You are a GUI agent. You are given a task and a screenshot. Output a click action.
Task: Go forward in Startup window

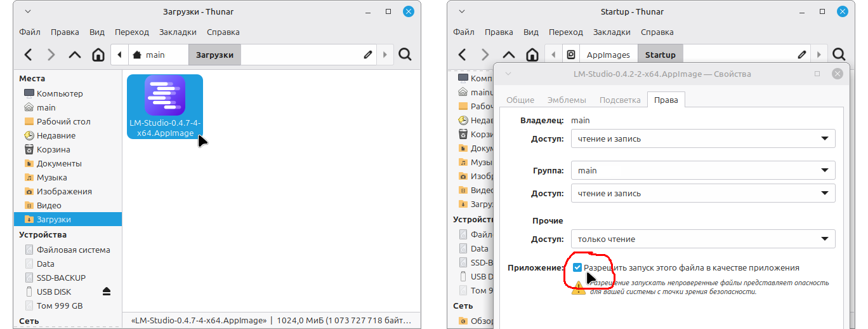point(485,55)
